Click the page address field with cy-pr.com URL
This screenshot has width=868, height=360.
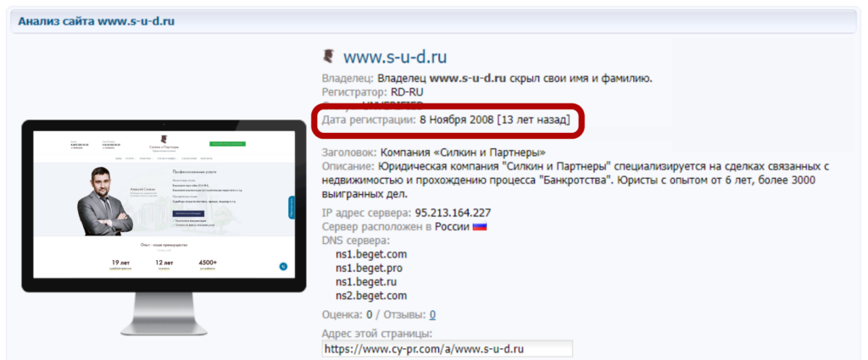(x=447, y=349)
